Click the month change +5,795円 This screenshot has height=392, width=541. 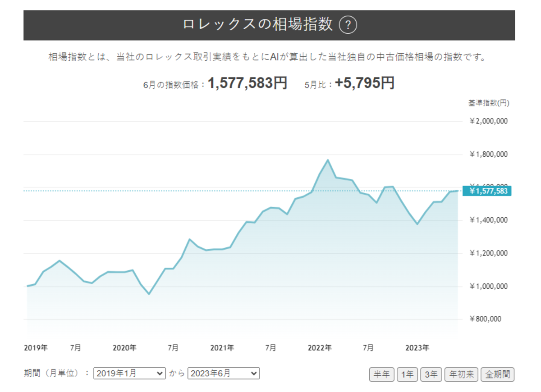(364, 83)
